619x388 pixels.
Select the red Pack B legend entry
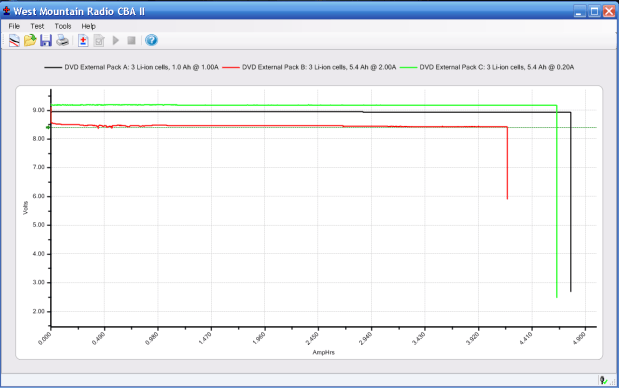(x=309, y=67)
